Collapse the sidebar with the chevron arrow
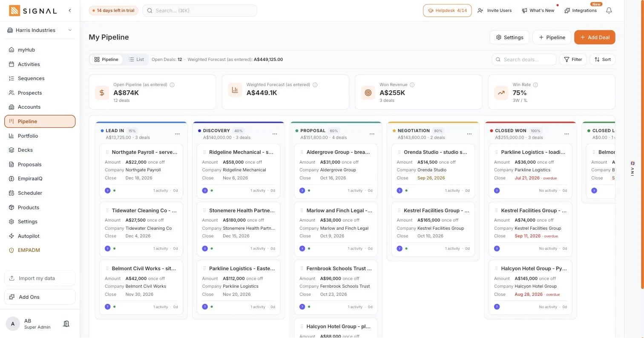The width and height of the screenshot is (644, 338). [70, 10]
